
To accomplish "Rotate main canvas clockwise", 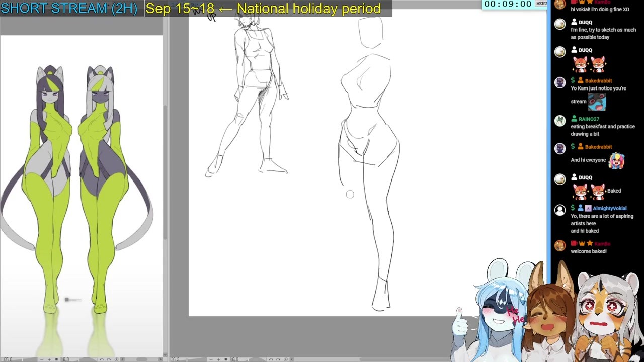I will click(278, 359).
